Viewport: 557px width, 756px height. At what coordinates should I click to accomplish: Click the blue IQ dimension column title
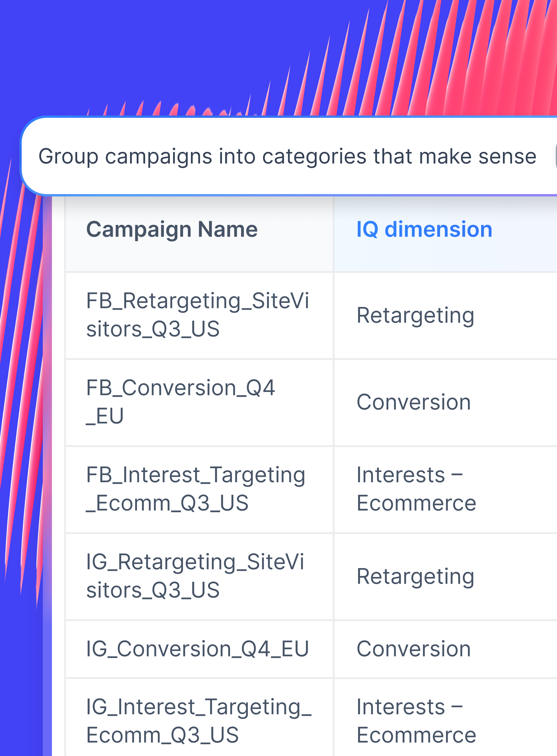[424, 230]
